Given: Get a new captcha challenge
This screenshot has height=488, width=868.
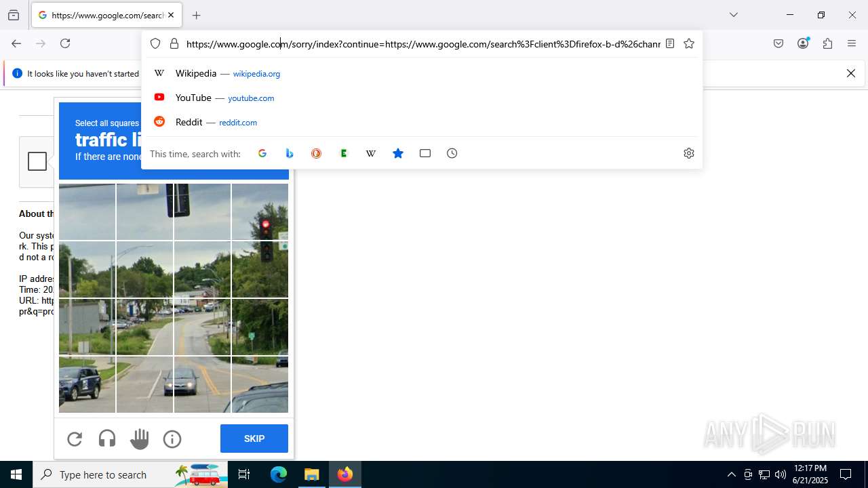Looking at the screenshot, I should click(x=75, y=439).
